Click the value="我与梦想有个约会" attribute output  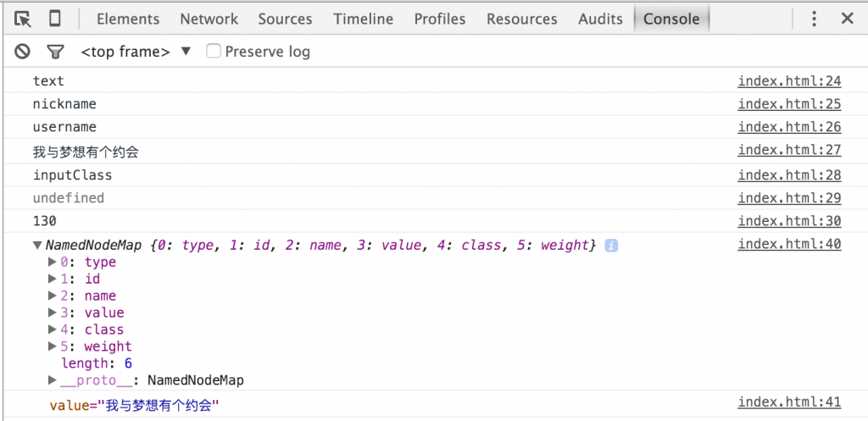(x=135, y=406)
